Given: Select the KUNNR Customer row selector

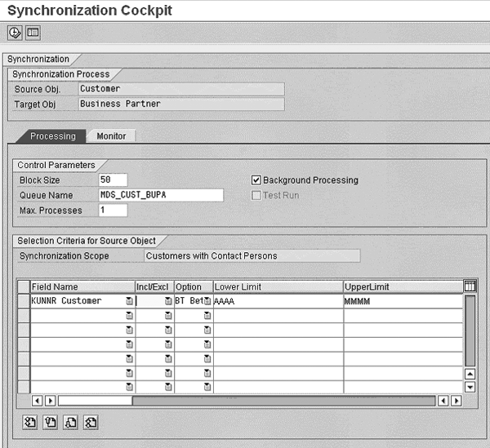Looking at the screenshot, I should (24, 301).
